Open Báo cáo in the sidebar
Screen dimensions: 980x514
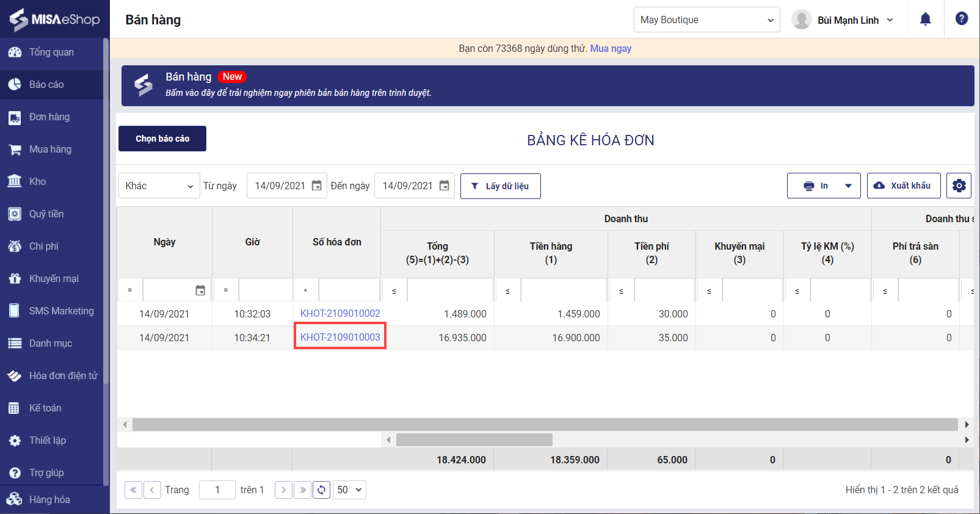[46, 84]
